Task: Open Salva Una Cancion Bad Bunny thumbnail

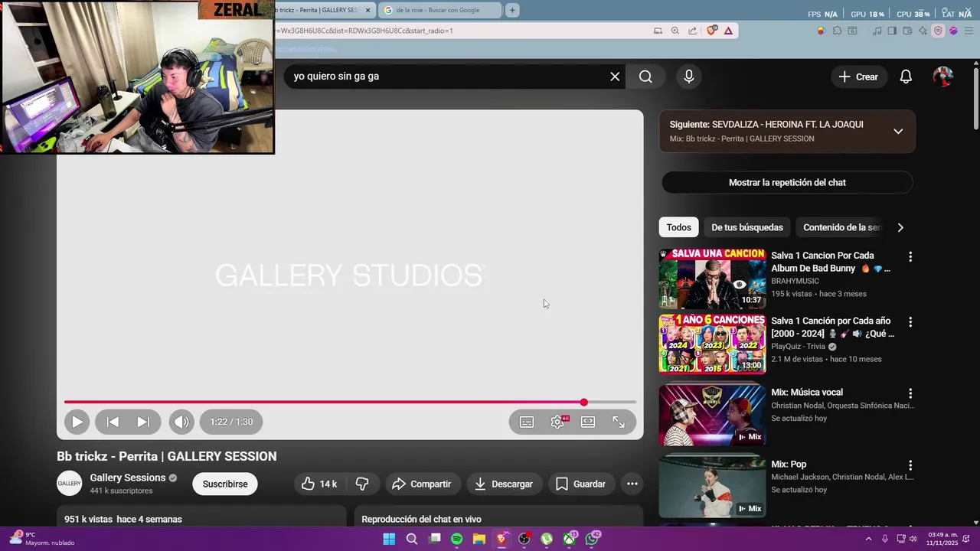Action: 712,279
